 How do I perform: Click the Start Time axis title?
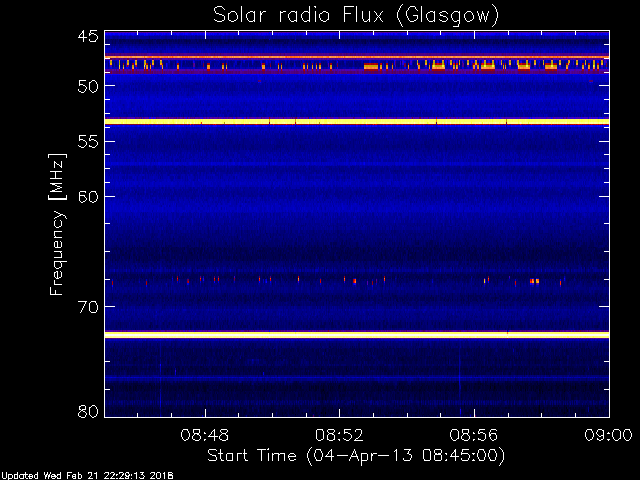356,456
